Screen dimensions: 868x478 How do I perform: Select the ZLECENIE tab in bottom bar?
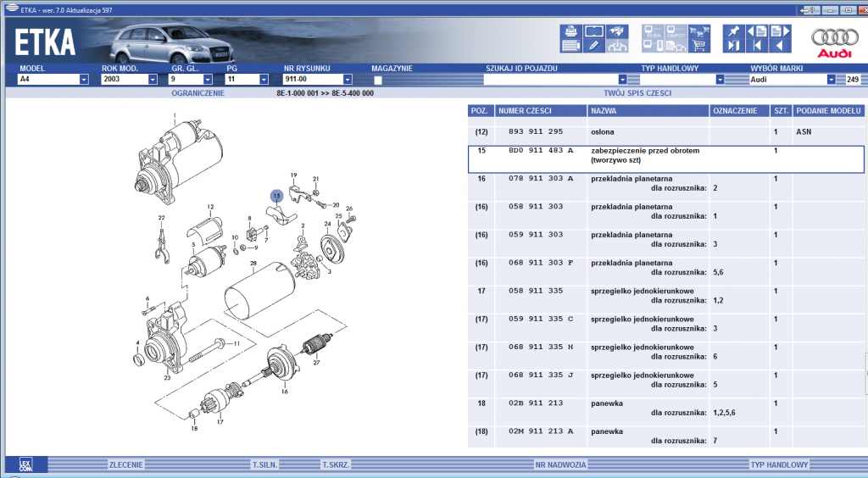tap(125, 464)
